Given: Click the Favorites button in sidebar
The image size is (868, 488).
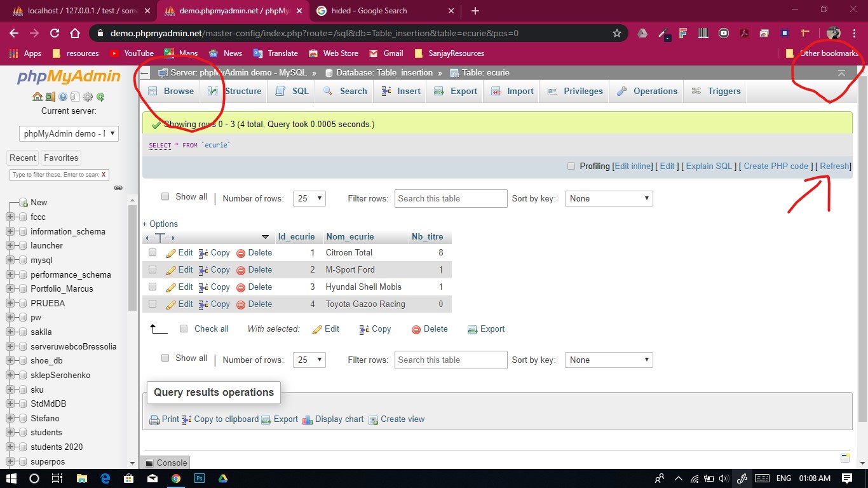Looking at the screenshot, I should point(61,158).
